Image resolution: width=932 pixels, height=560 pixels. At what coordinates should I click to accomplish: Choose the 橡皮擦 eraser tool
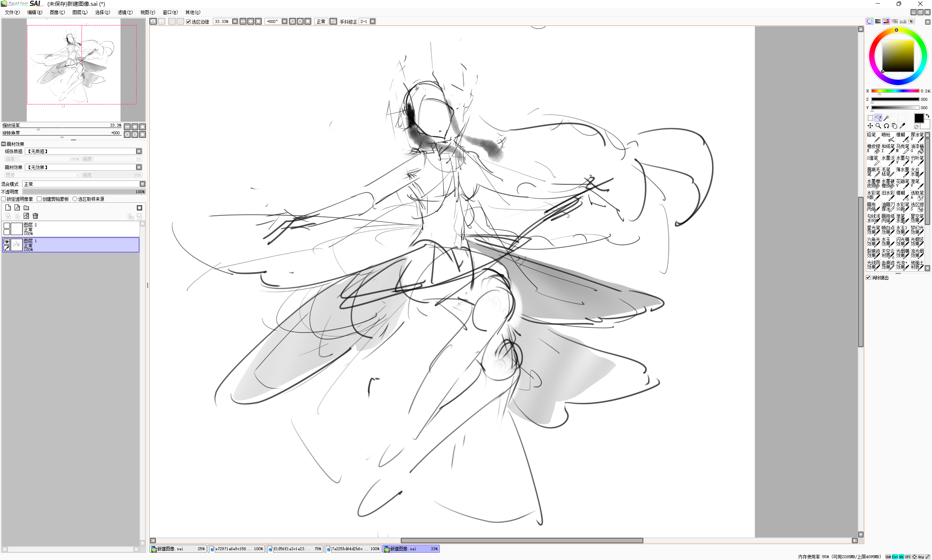[x=873, y=149]
